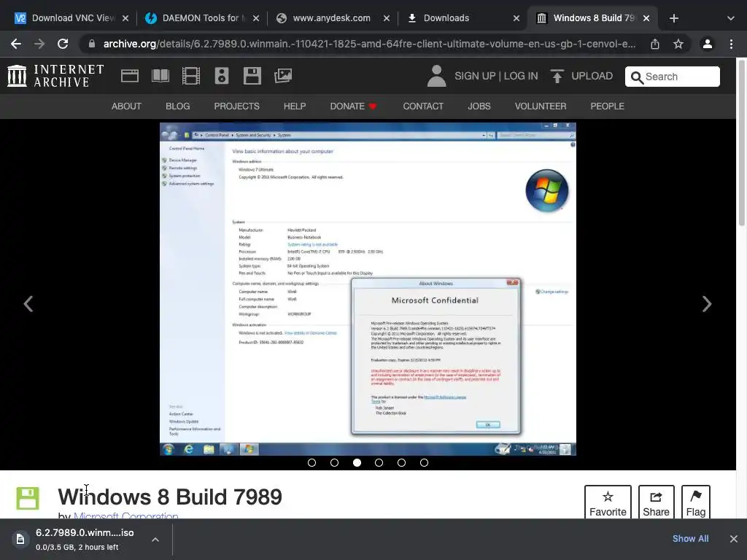Click the user avatar icon
747x560 pixels.
coord(436,76)
